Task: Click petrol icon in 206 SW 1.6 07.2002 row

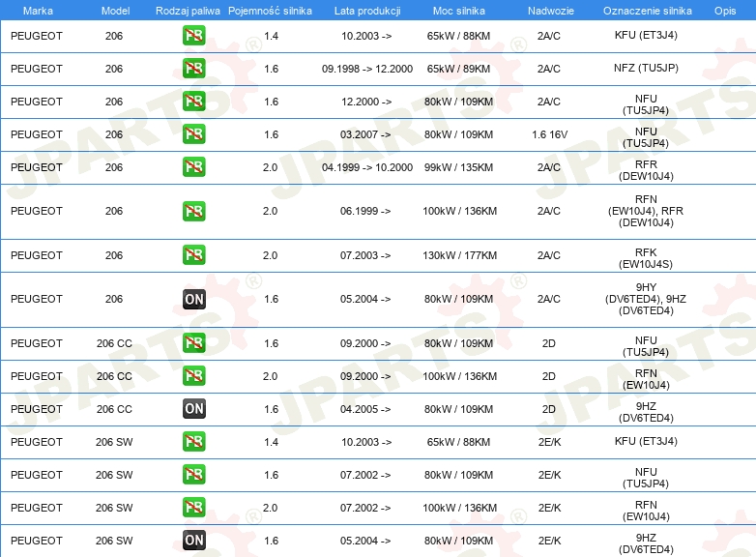Action: click(193, 475)
